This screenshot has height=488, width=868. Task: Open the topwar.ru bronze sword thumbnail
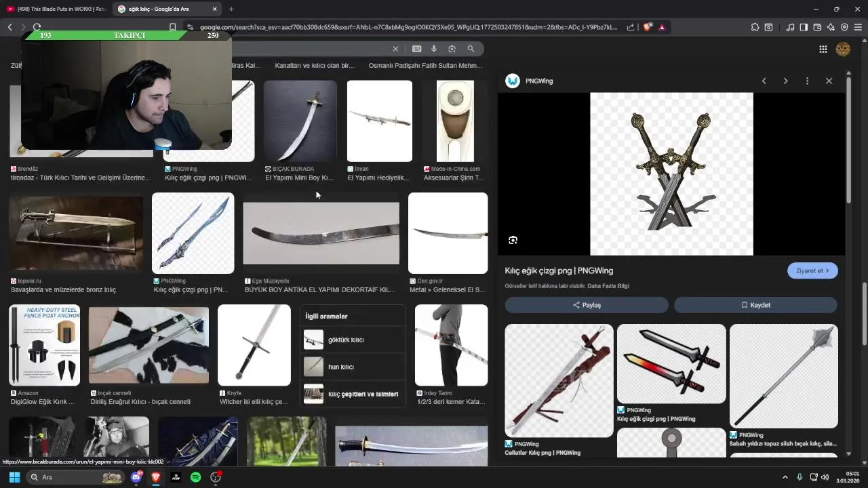(76, 233)
